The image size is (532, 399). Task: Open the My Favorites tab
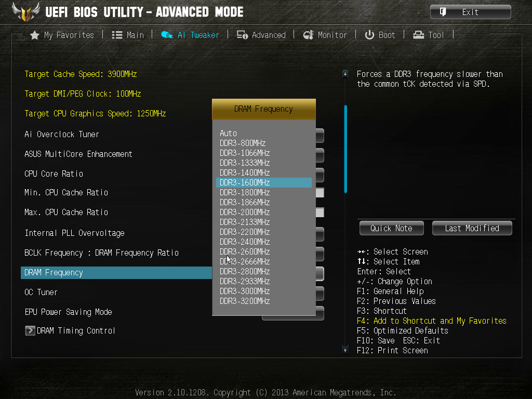62,35
